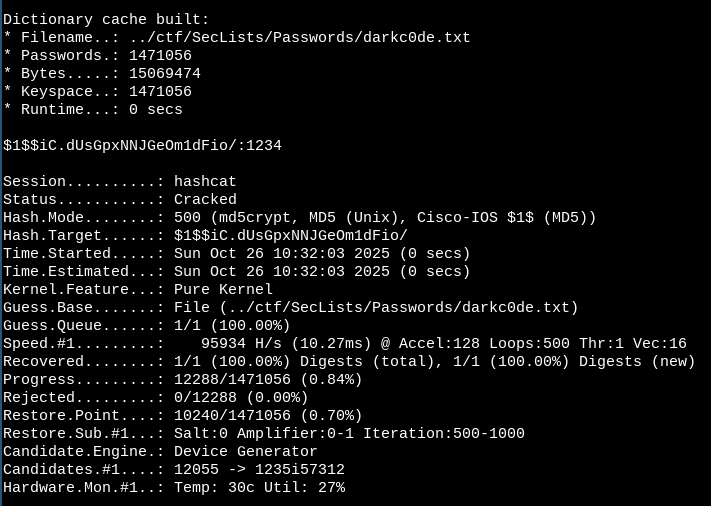Click the Candidates.#1 range '12055 -> 1235i57312'
Viewport: 711px width, 506px height.
coord(259,469)
